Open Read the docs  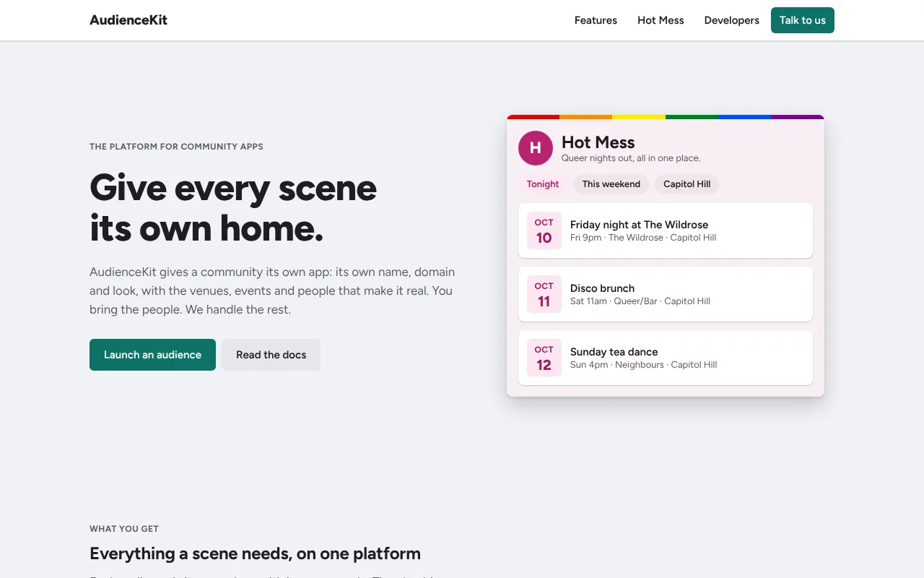click(x=271, y=355)
